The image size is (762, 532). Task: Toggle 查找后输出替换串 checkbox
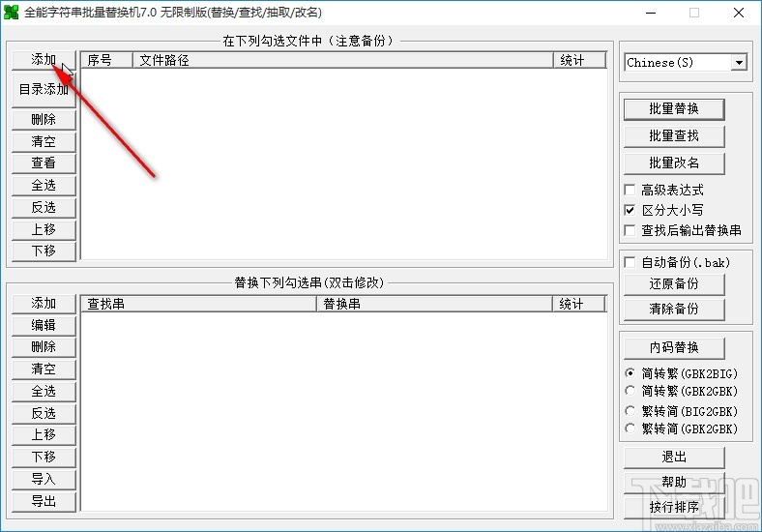[630, 230]
